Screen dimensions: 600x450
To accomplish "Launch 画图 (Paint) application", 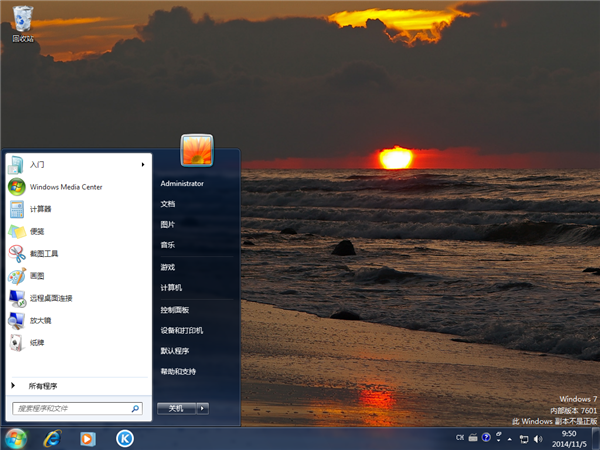I will (36, 276).
